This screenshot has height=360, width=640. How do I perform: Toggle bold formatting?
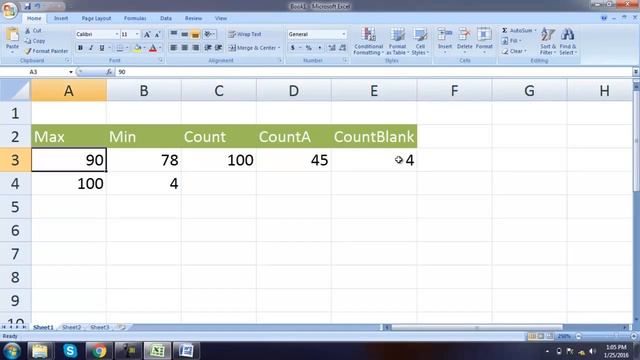pyautogui.click(x=80, y=48)
